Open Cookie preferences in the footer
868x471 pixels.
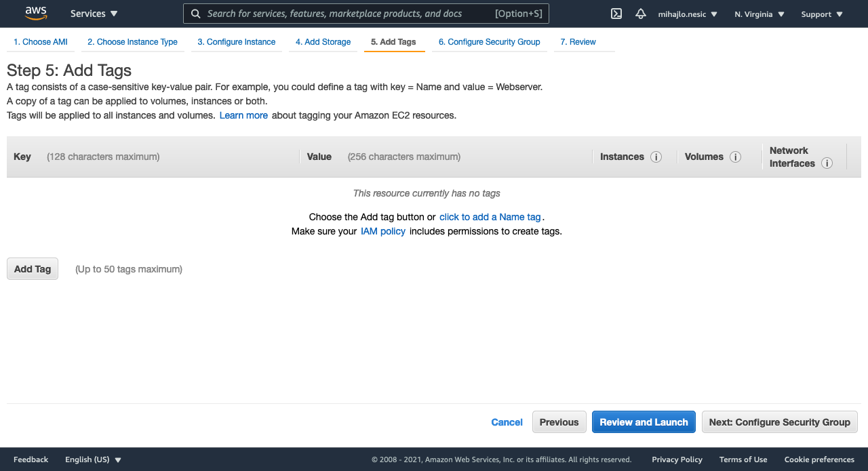pyautogui.click(x=819, y=459)
